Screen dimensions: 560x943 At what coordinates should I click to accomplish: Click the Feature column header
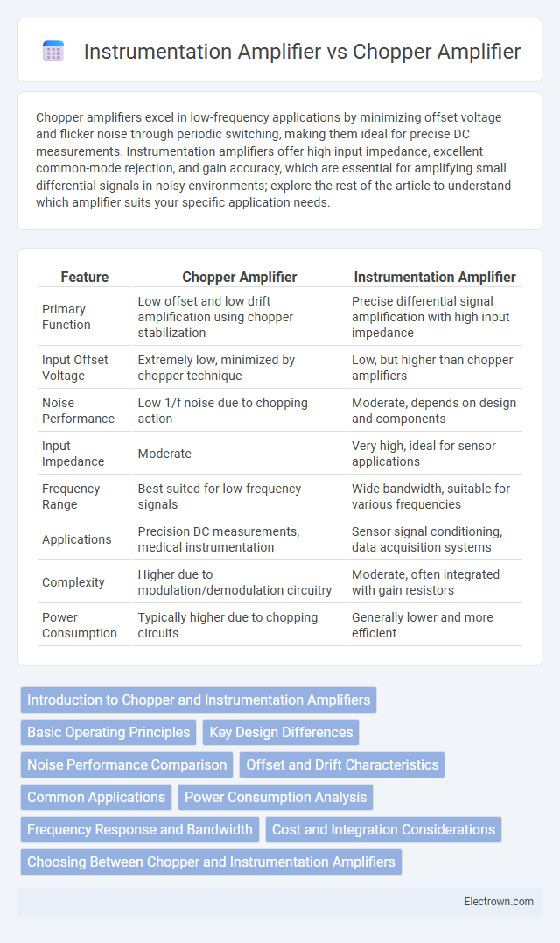[x=85, y=278]
